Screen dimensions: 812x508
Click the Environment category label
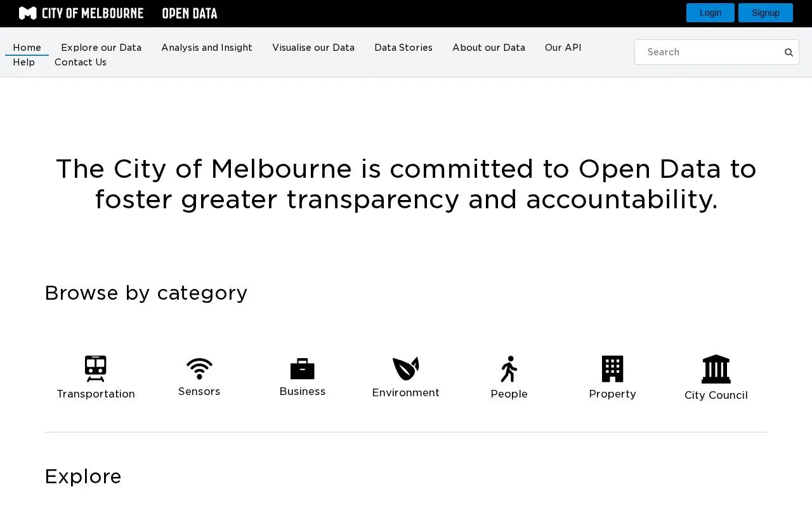pos(406,393)
